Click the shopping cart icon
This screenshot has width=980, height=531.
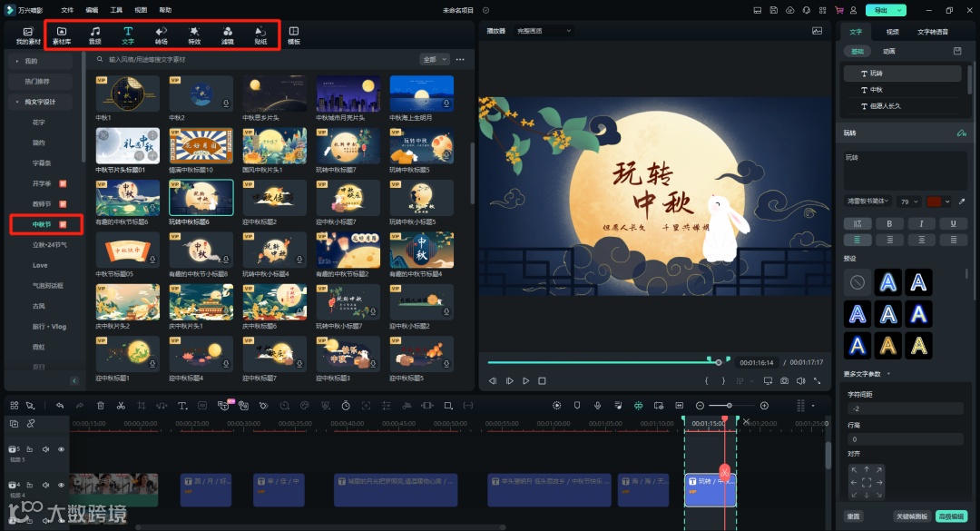pos(838,10)
